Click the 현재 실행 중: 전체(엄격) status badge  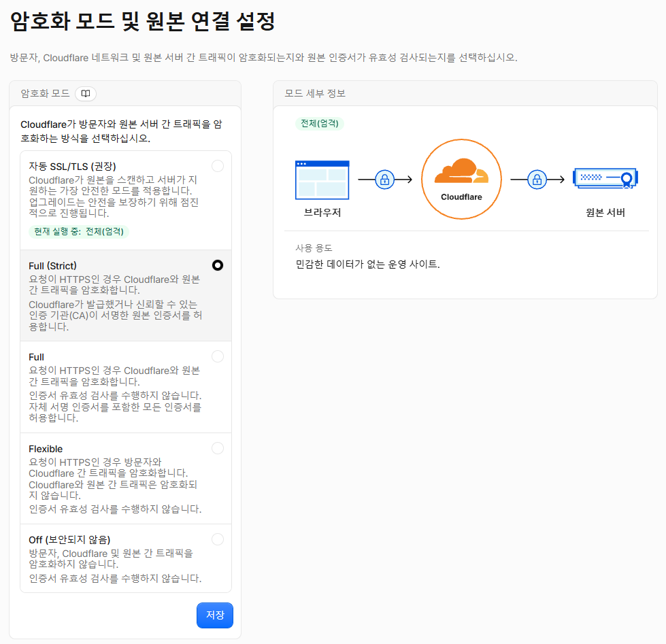click(79, 231)
